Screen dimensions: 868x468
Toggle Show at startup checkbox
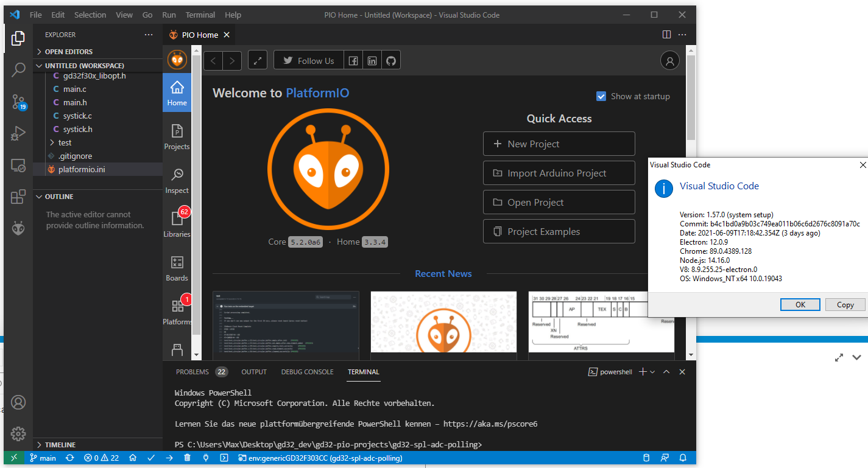[x=601, y=96]
